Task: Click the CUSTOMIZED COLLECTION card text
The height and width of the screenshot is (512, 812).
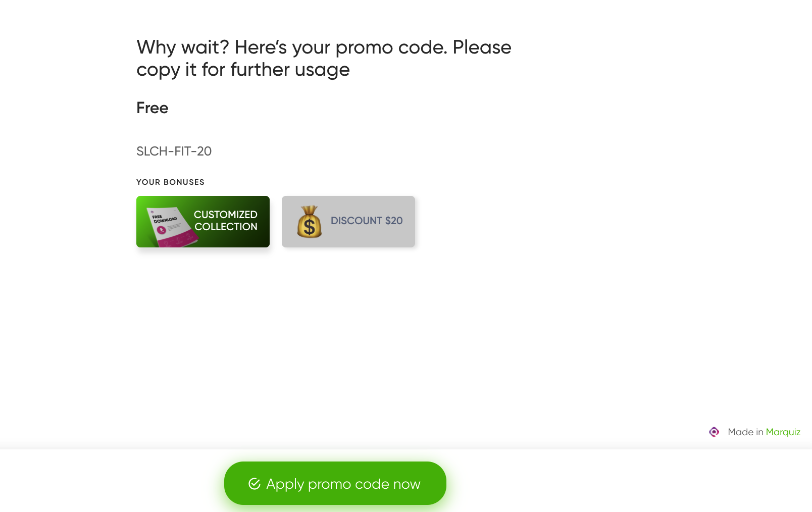Action: point(226,221)
